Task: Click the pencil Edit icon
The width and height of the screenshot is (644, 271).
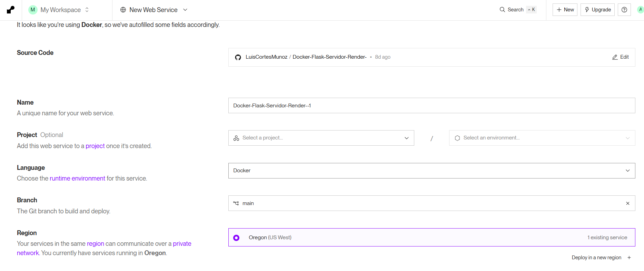Action: pos(615,57)
